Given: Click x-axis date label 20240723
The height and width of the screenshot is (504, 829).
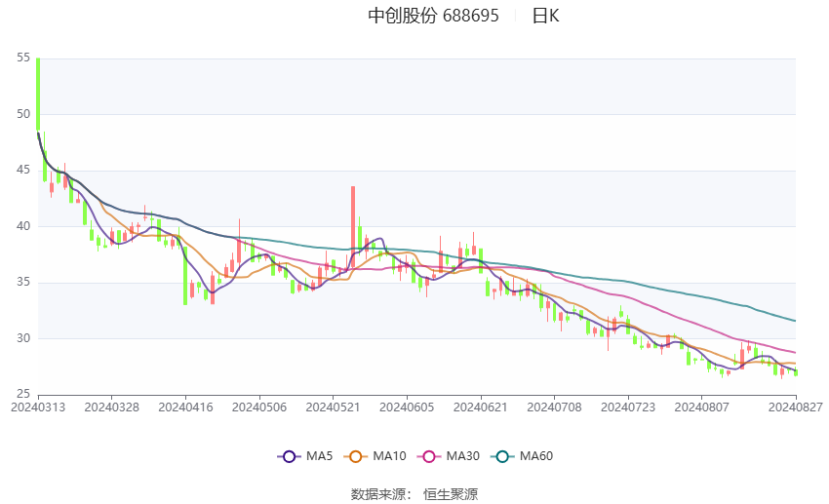Looking at the screenshot, I should [x=628, y=407].
